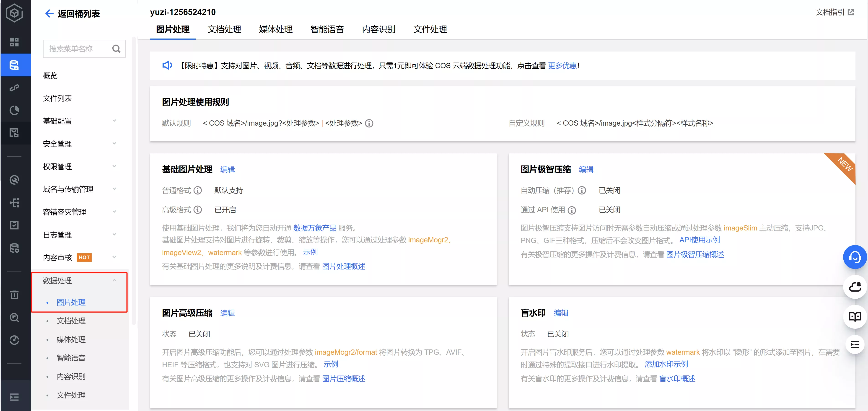Switch to the 文件处理 tab

[x=430, y=29]
